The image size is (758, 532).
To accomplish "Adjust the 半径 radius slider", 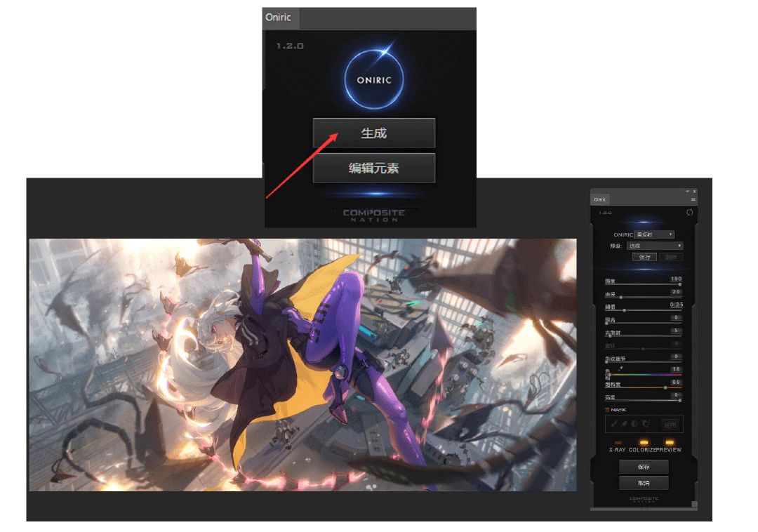I will pyautogui.click(x=643, y=297).
